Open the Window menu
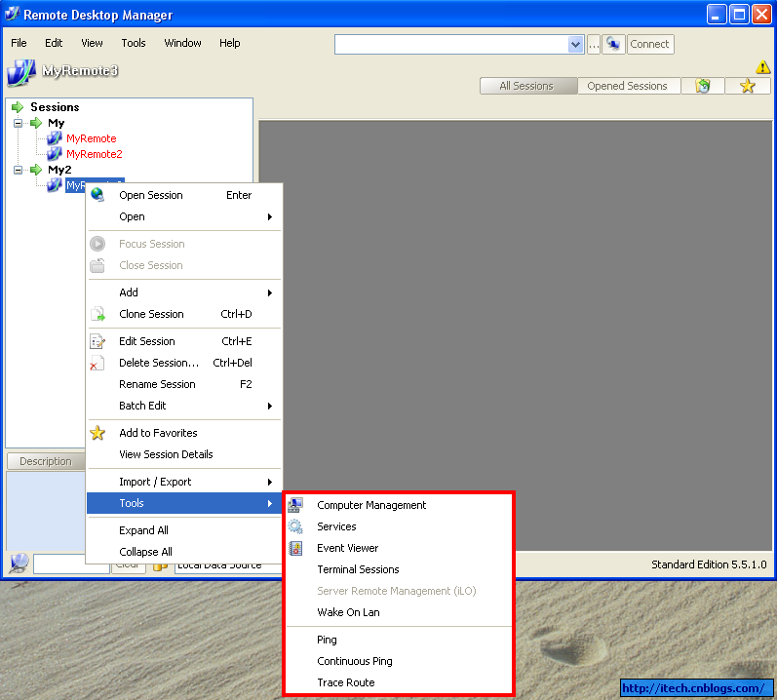Screen dimensions: 777x700 pyautogui.click(x=183, y=43)
